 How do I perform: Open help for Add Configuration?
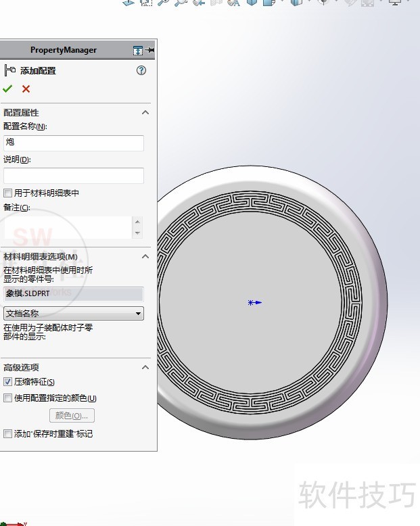(141, 70)
